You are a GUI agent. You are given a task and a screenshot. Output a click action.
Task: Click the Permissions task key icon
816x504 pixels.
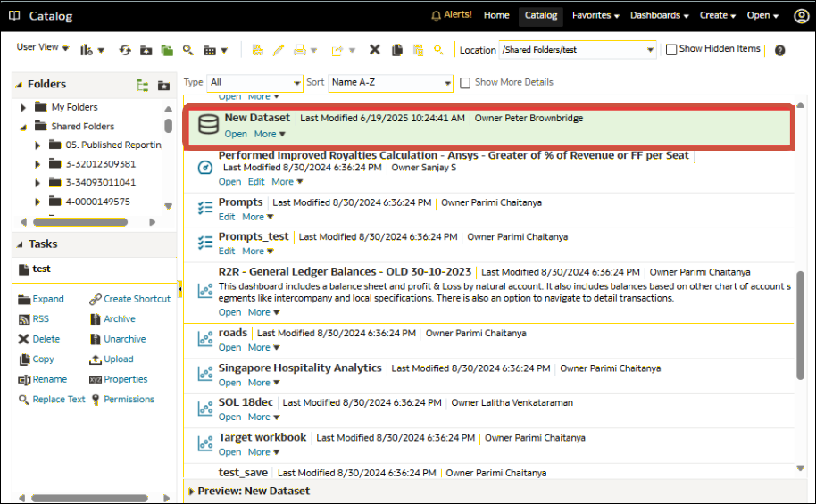click(x=96, y=400)
